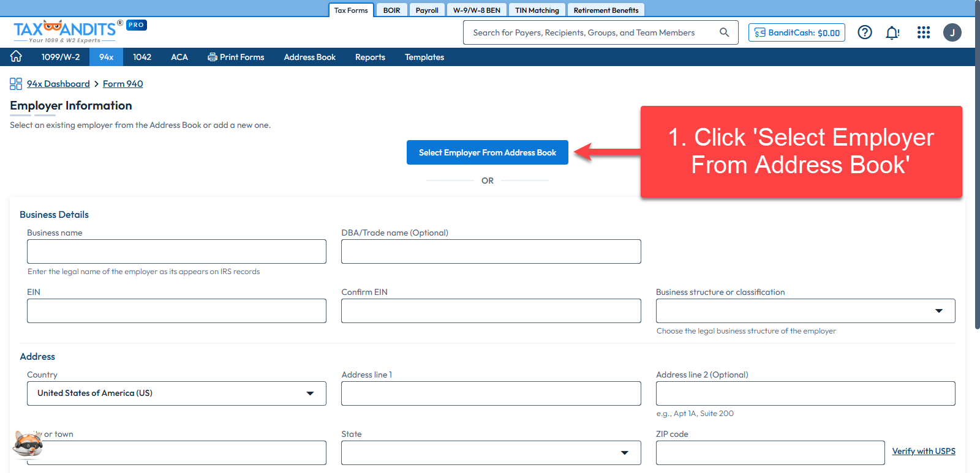Go to the 94x Dashboard breadcrumb link
This screenshot has width=980, height=473.
(x=58, y=84)
